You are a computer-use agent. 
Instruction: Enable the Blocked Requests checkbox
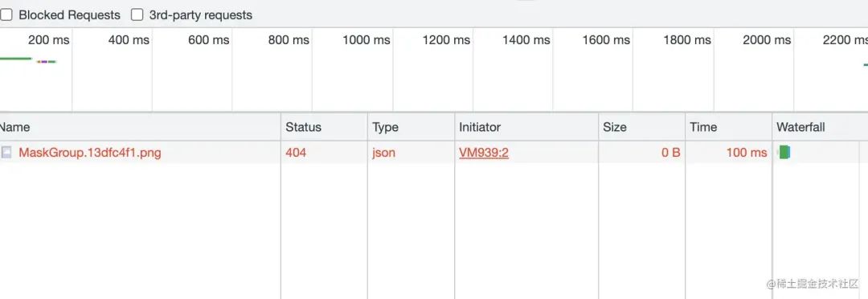coord(6,15)
